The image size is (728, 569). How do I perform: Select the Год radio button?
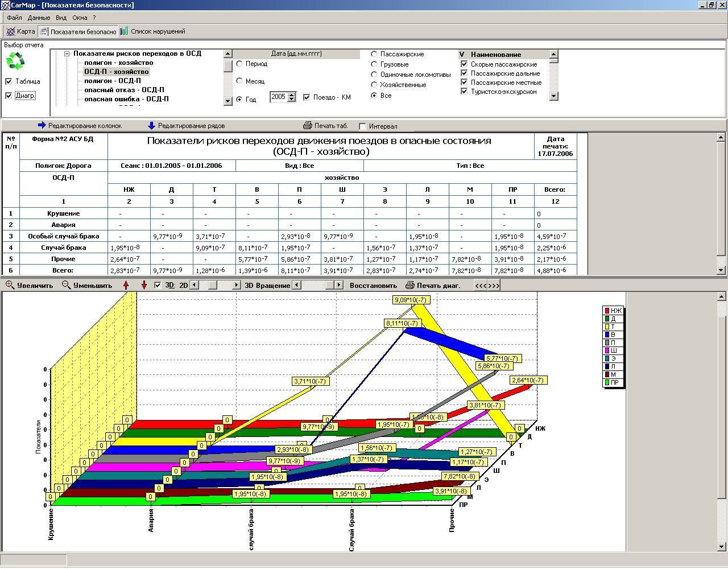pos(239,99)
